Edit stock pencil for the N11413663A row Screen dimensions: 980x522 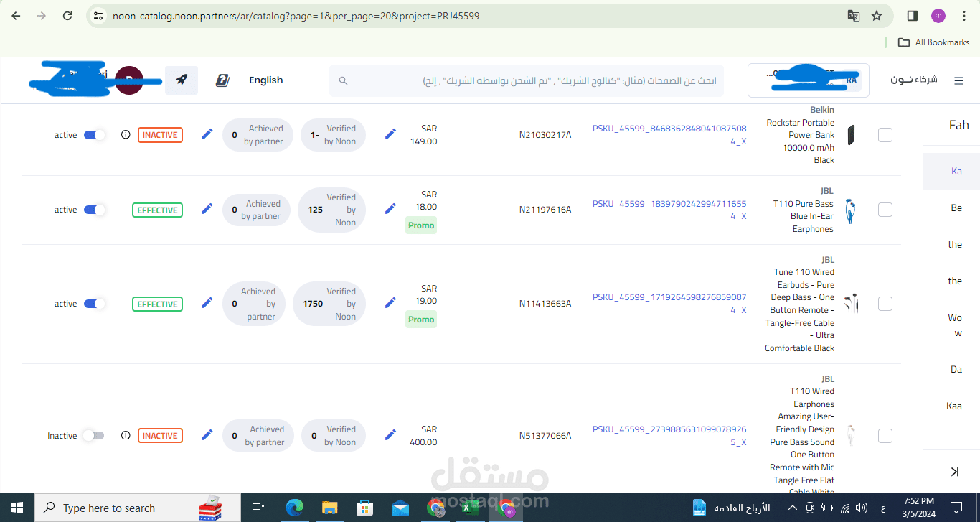click(x=207, y=303)
